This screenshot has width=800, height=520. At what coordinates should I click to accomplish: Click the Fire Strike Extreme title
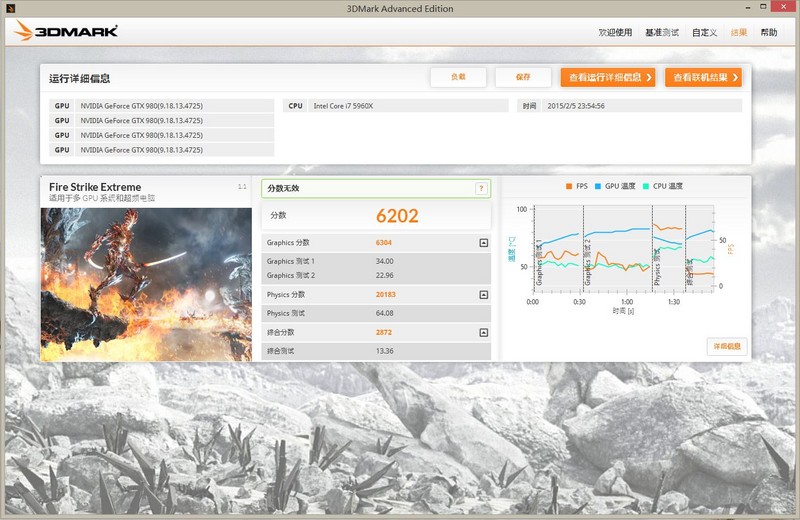[95, 187]
